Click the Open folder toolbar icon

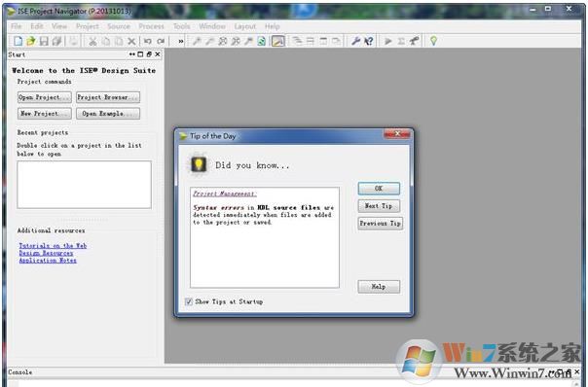31,41
